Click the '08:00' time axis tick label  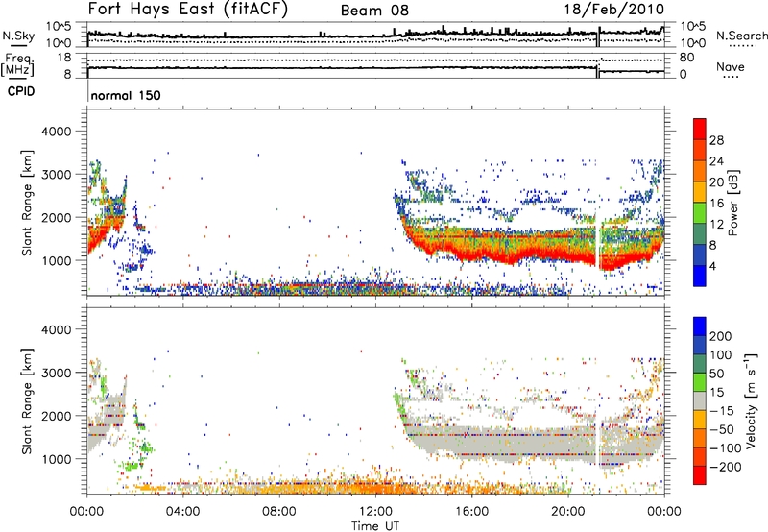[x=279, y=512]
